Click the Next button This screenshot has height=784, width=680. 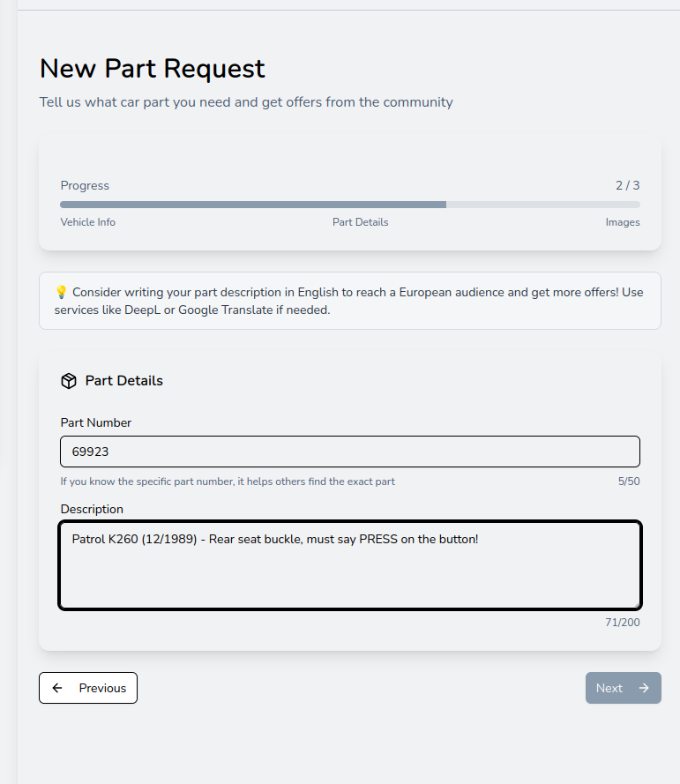click(x=623, y=688)
